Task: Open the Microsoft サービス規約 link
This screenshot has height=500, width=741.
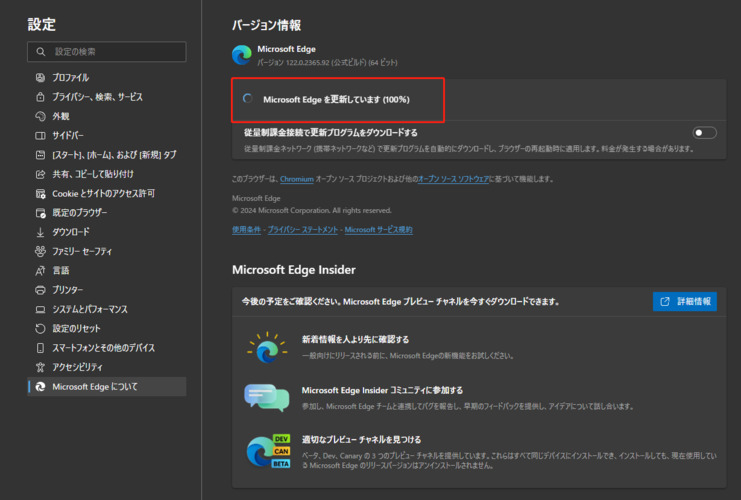Action: tap(379, 230)
